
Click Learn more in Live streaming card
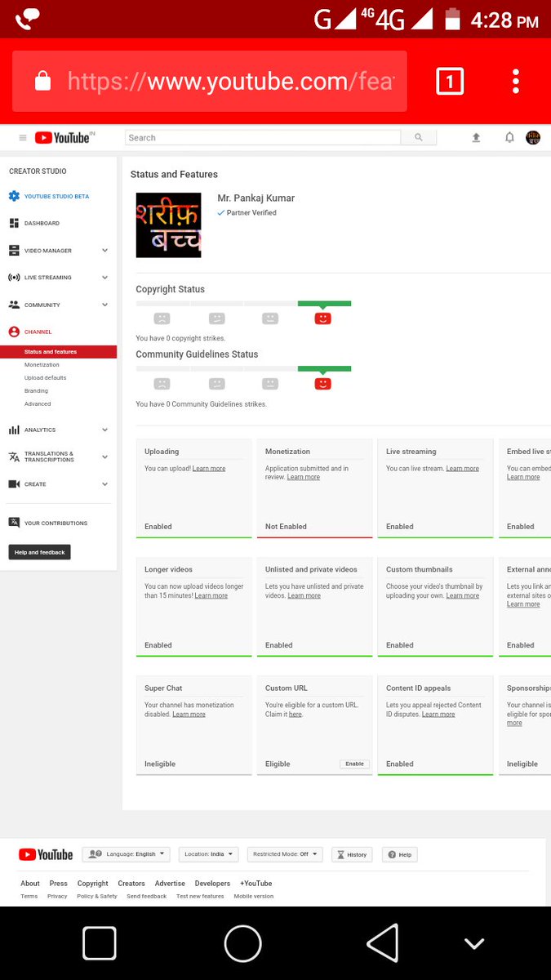(463, 469)
